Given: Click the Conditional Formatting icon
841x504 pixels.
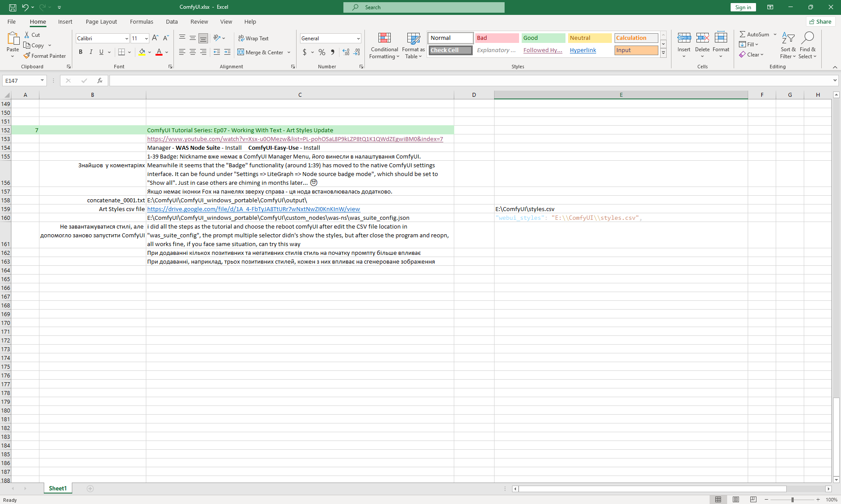Looking at the screenshot, I should tap(384, 39).
